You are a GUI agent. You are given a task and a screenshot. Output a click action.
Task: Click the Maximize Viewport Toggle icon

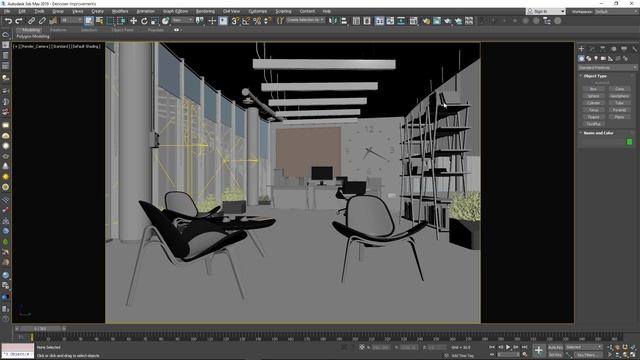tap(633, 355)
